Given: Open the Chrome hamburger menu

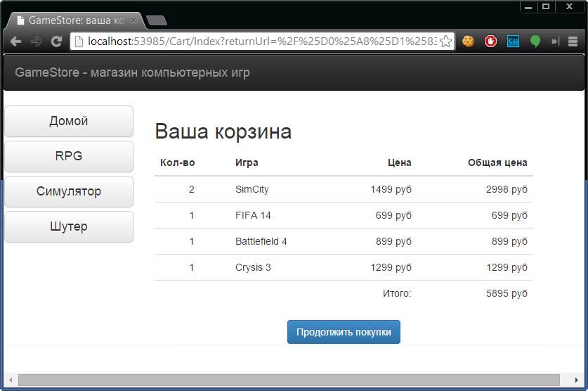Looking at the screenshot, I should (x=573, y=41).
